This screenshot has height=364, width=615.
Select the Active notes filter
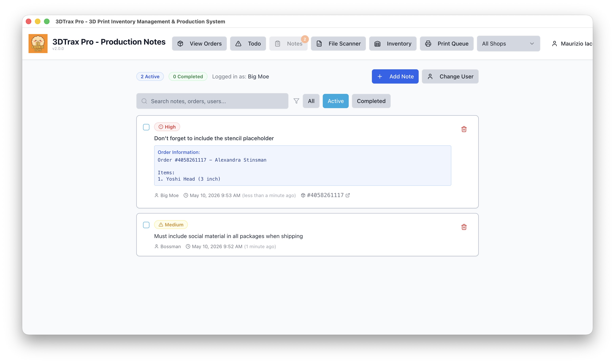335,101
